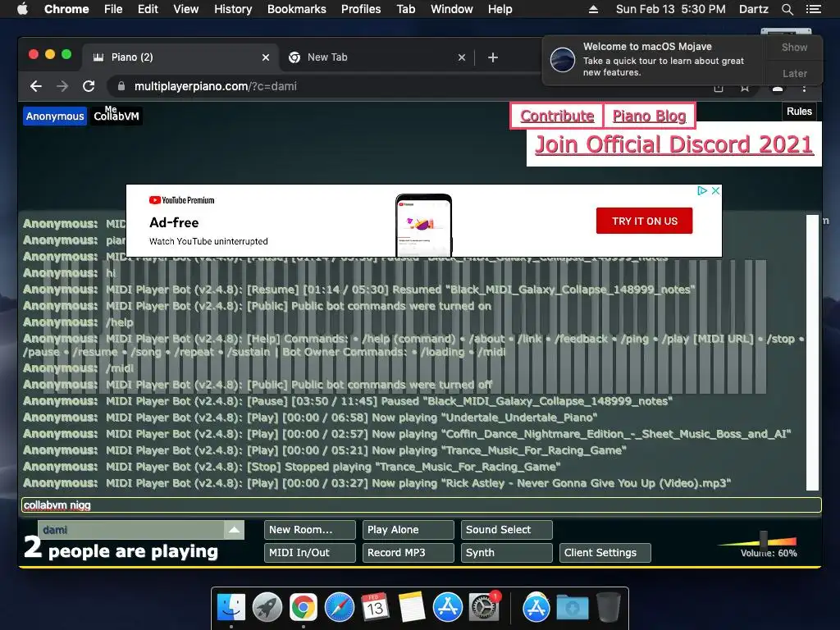Click Later on Mojave notification
Image resolution: width=840 pixels, height=630 pixels.
(794, 73)
